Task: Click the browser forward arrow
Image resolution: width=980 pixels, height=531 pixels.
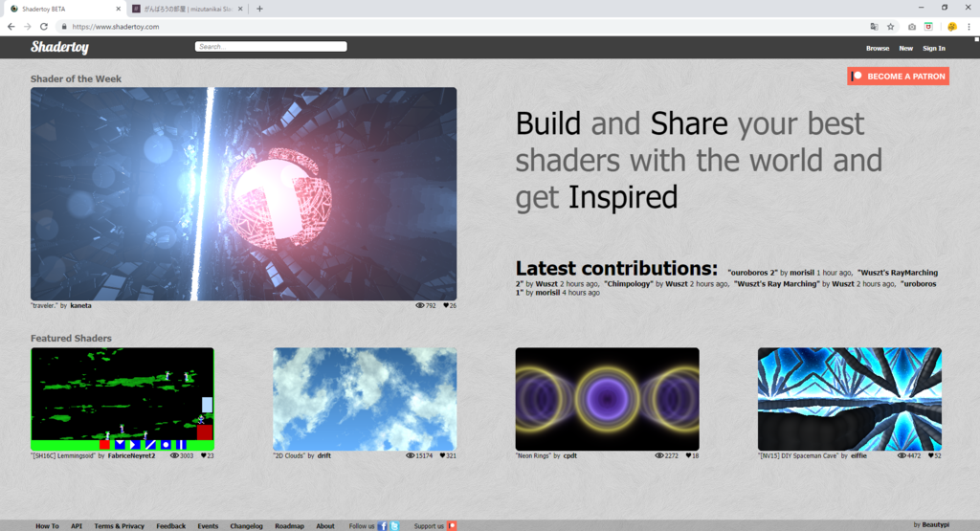Action: [28, 26]
